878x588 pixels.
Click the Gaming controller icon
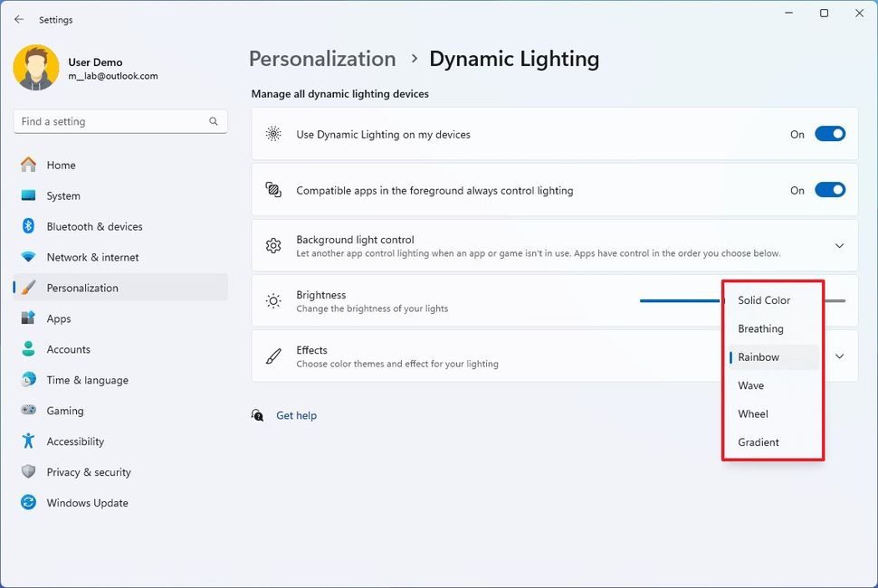pyautogui.click(x=29, y=411)
